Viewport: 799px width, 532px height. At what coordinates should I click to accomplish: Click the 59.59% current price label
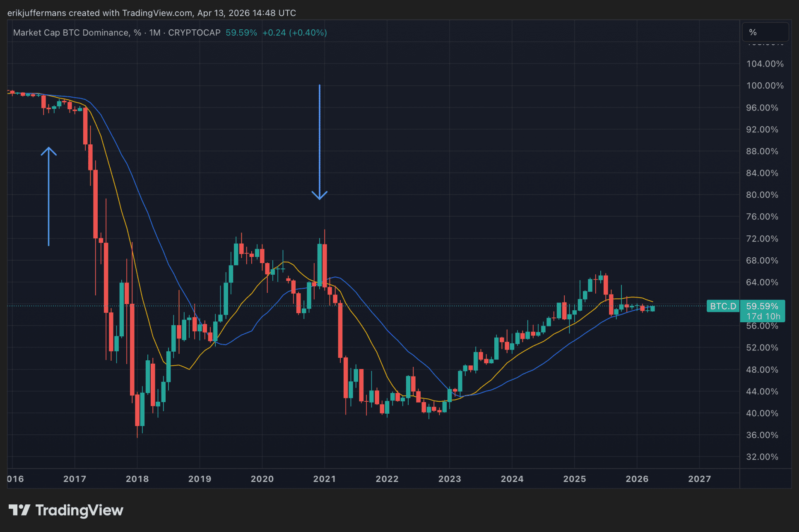click(x=762, y=306)
